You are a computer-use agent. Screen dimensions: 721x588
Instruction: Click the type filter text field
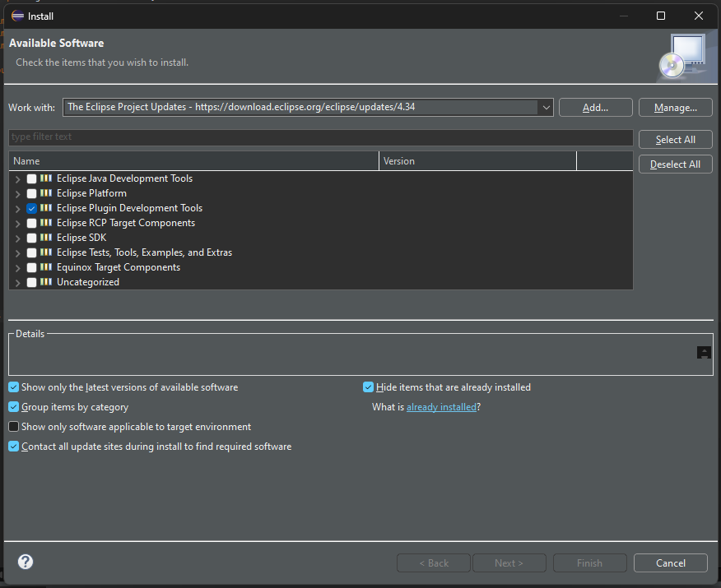tap(320, 137)
